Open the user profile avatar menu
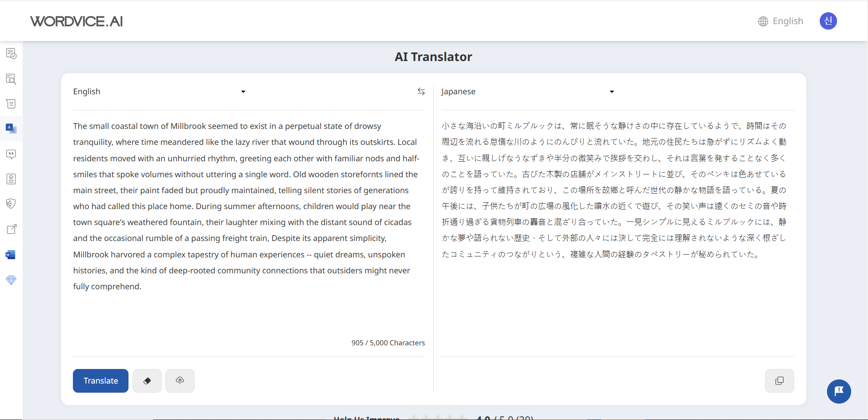Image resolution: width=868 pixels, height=420 pixels. pyautogui.click(x=828, y=21)
